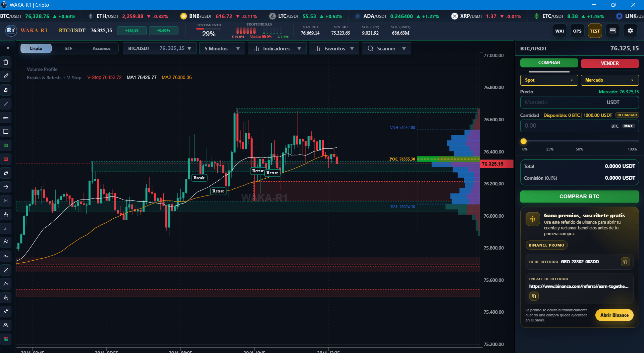The image size is (644, 353).
Task: Select the pencil drawing tool
Action: tap(6, 76)
